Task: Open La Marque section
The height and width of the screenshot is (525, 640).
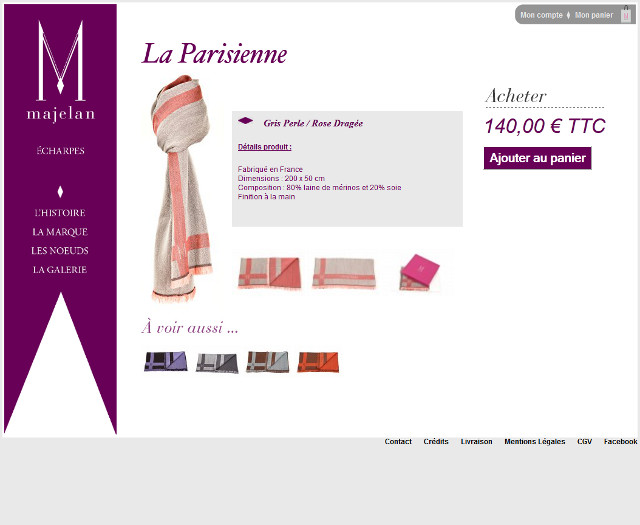Action: point(60,232)
